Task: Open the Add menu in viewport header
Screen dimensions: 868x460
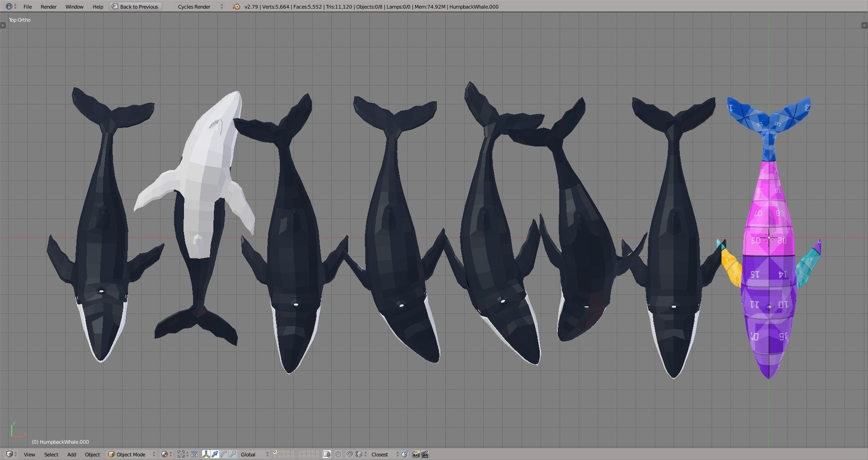Action: click(x=71, y=454)
